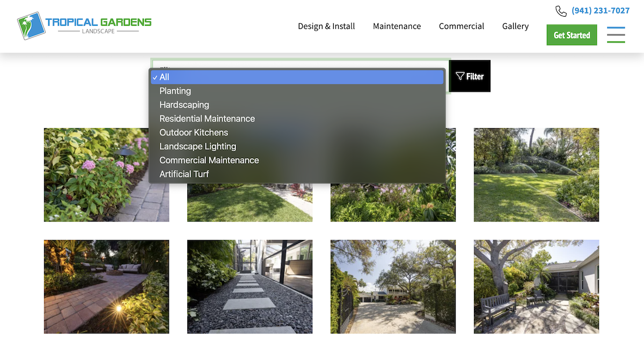
Task: Go to the Commercial page
Action: (x=462, y=26)
